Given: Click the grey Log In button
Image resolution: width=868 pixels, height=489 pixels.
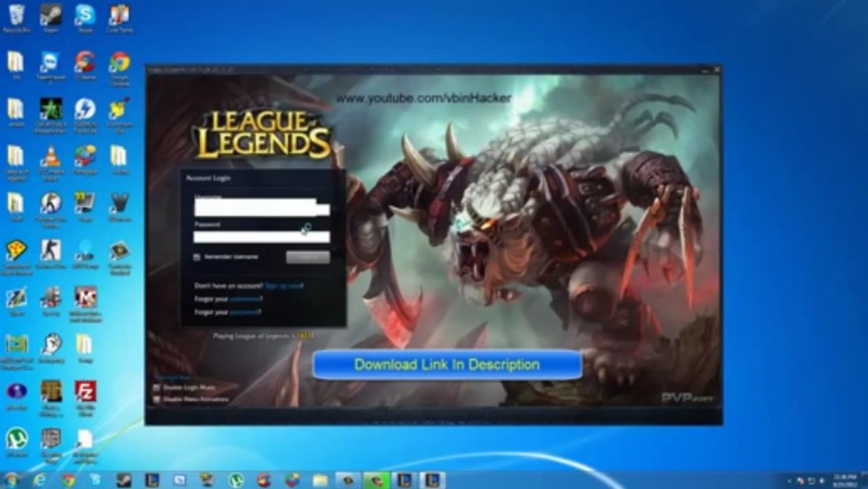Looking at the screenshot, I should (307, 257).
